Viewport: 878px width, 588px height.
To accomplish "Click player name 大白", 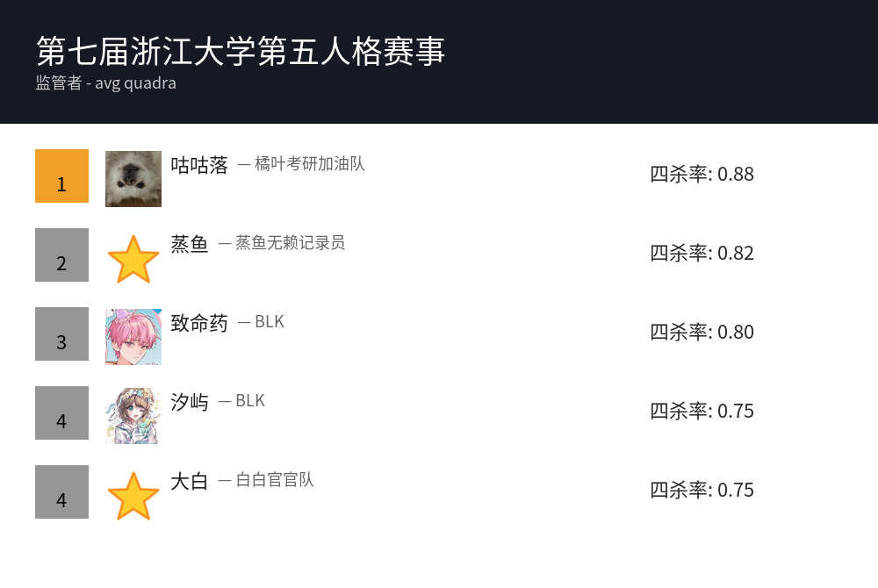I will [x=190, y=481].
